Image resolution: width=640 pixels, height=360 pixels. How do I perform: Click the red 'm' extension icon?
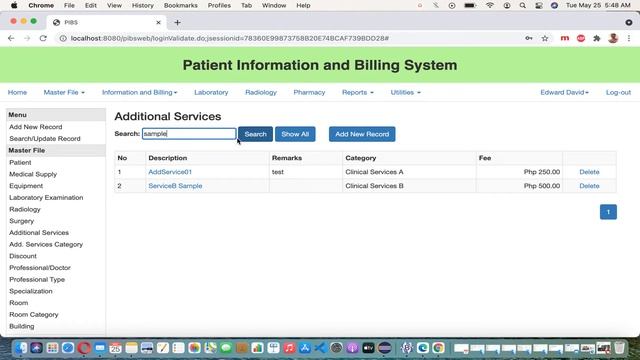(x=565, y=38)
